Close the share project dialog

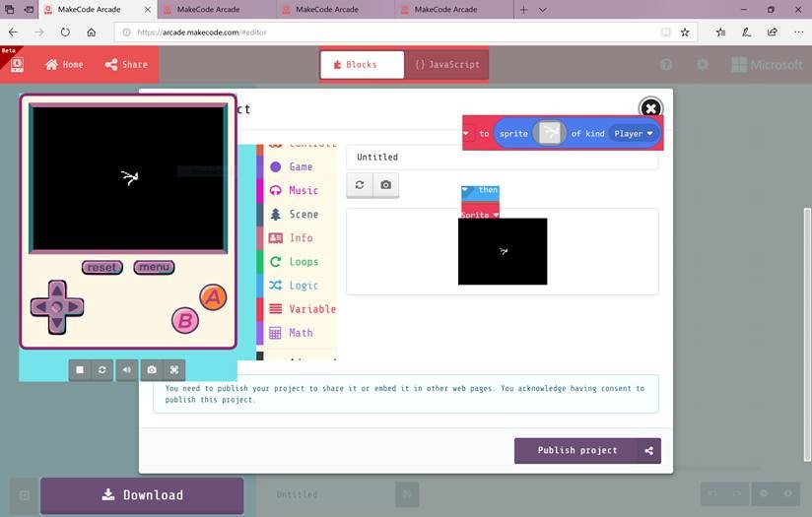click(650, 108)
